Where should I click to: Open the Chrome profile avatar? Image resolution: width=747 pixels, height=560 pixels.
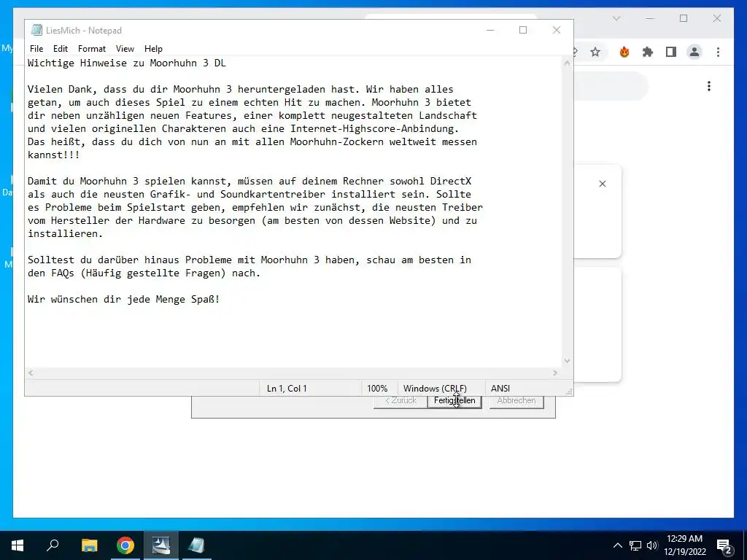coord(694,52)
